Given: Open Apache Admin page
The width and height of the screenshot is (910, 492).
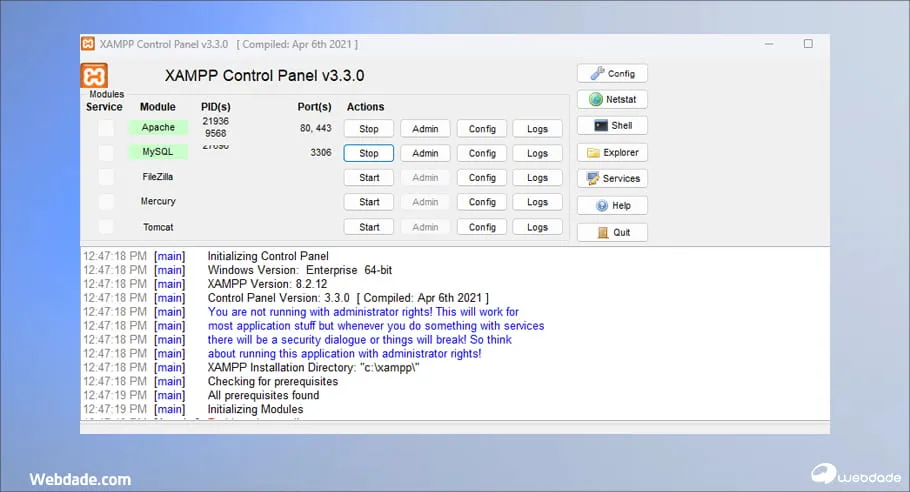Looking at the screenshot, I should pos(425,129).
